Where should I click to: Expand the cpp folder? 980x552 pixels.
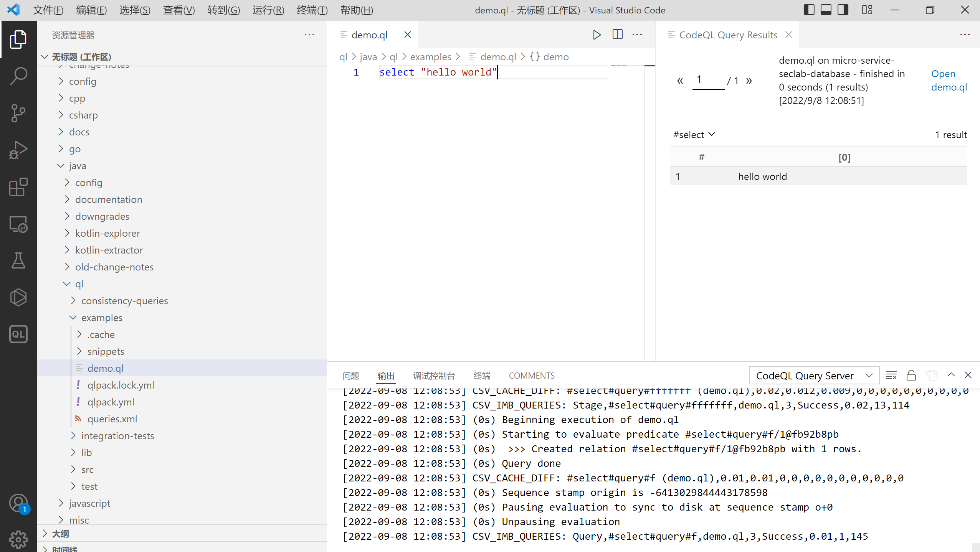pyautogui.click(x=61, y=98)
